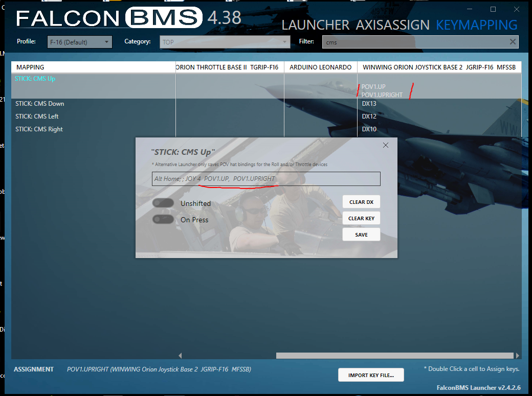Viewport: 532px width, 396px height.
Task: Select the KEYMAPPING tab
Action: [x=476, y=25]
